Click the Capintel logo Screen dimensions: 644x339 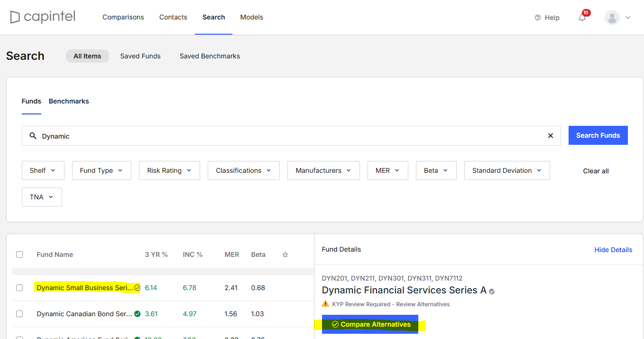coord(43,17)
